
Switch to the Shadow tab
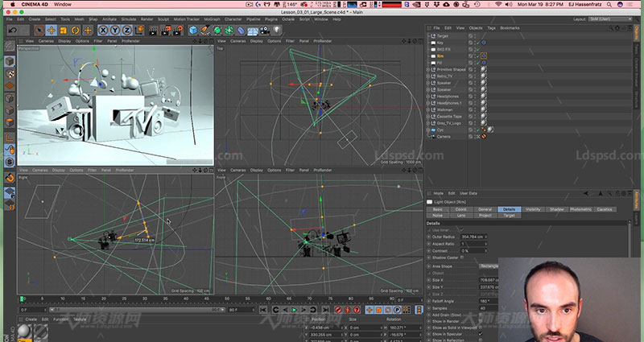tap(557, 209)
